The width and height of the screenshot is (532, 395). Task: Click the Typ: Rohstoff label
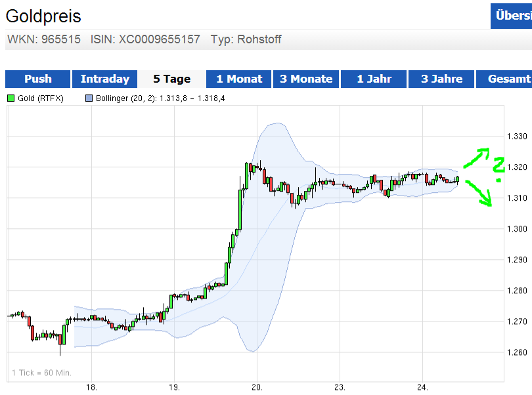(246, 39)
